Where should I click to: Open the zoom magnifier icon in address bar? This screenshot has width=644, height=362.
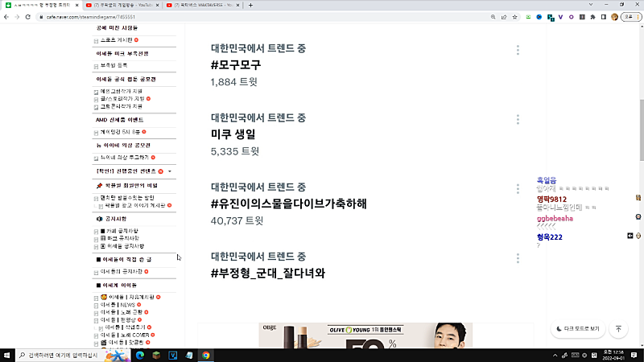[x=493, y=17]
